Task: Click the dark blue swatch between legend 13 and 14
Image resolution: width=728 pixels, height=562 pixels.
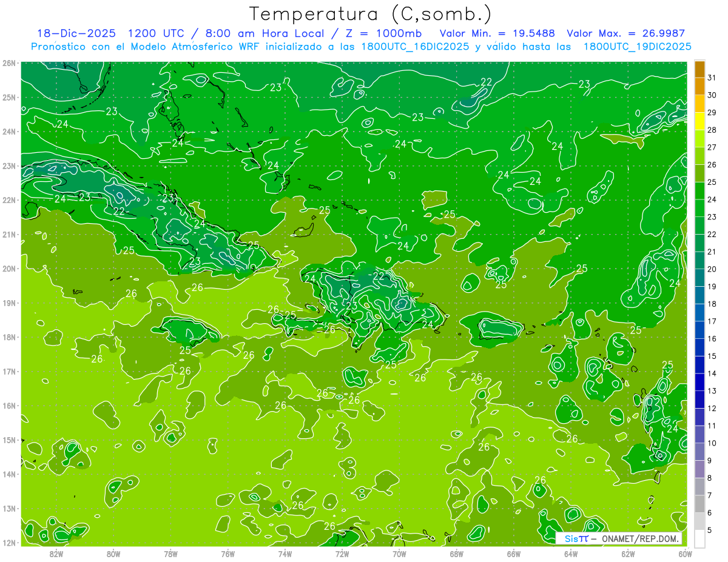Action: tap(699, 382)
